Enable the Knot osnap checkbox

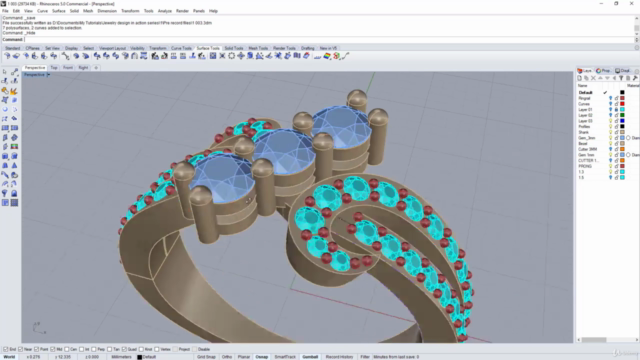tap(141, 349)
